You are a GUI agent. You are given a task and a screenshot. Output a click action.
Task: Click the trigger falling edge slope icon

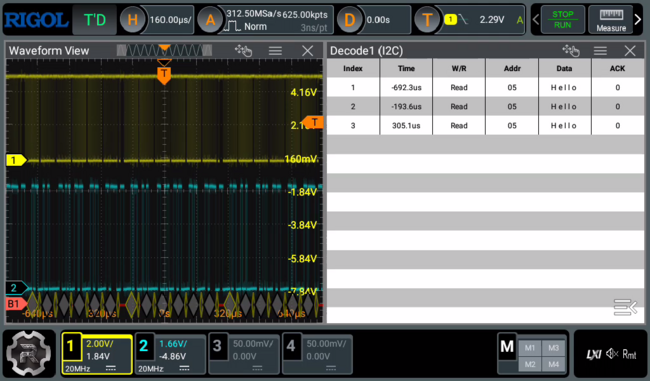(x=463, y=19)
